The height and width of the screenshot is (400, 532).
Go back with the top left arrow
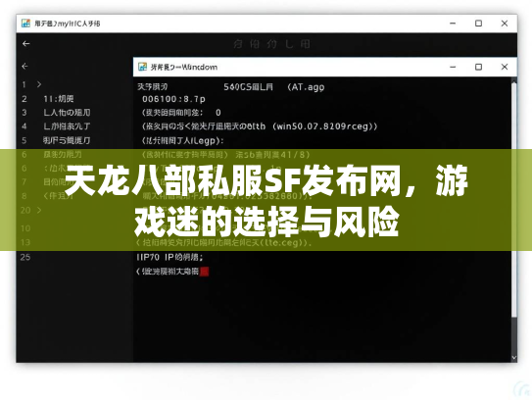click(x=26, y=43)
